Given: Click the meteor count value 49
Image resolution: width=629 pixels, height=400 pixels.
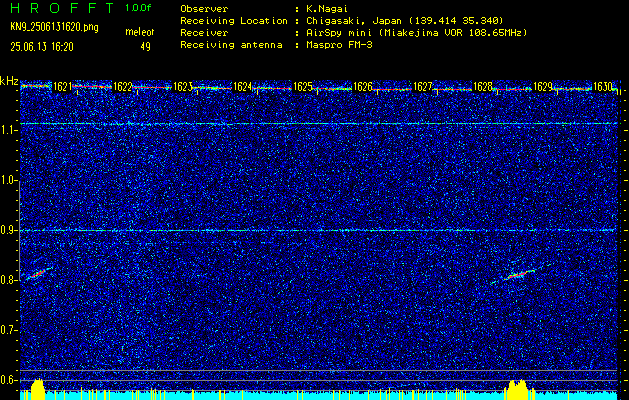Looking at the screenshot, I should [x=145, y=47].
